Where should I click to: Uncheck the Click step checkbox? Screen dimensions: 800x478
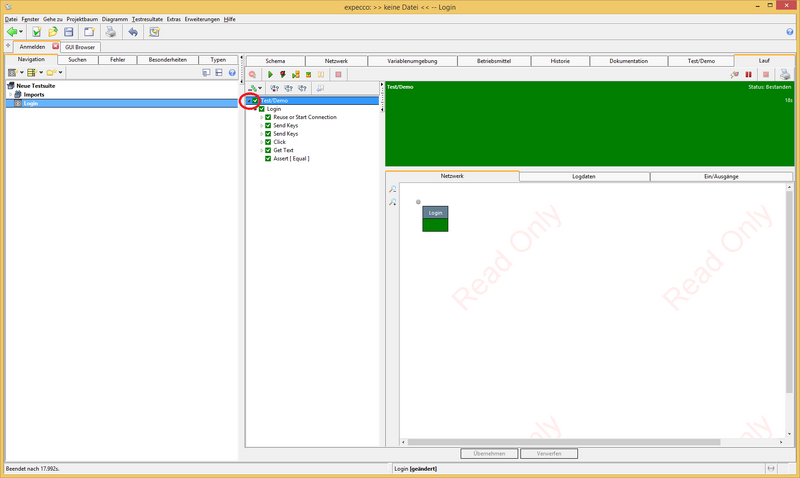tap(268, 142)
